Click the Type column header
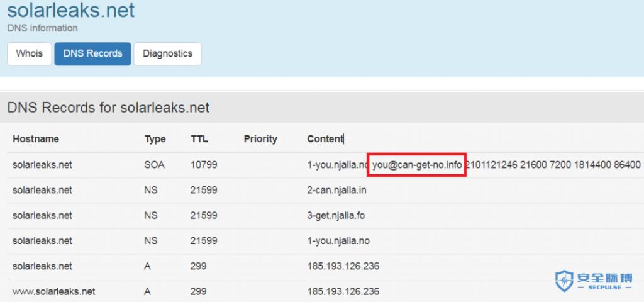This screenshot has width=644, height=302. coord(155,139)
